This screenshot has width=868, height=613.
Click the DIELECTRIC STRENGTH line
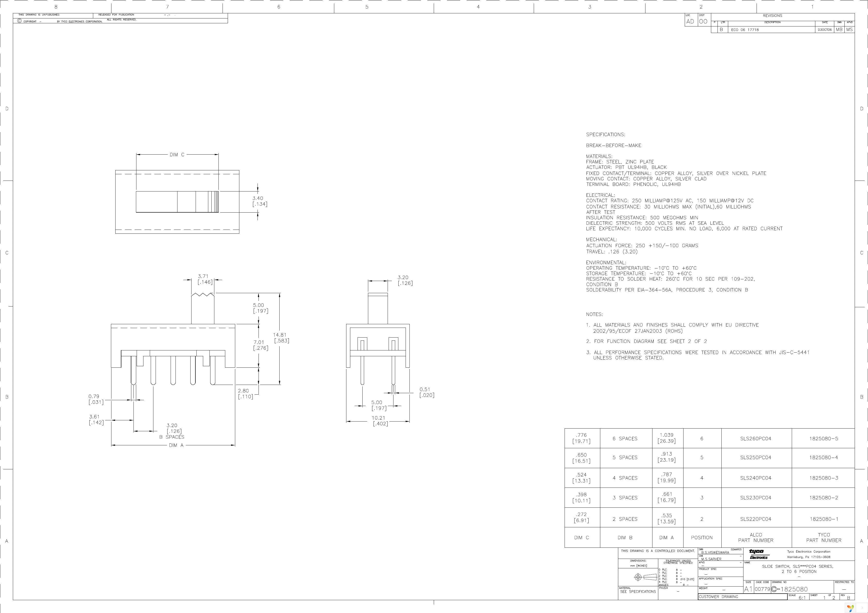coord(655,223)
